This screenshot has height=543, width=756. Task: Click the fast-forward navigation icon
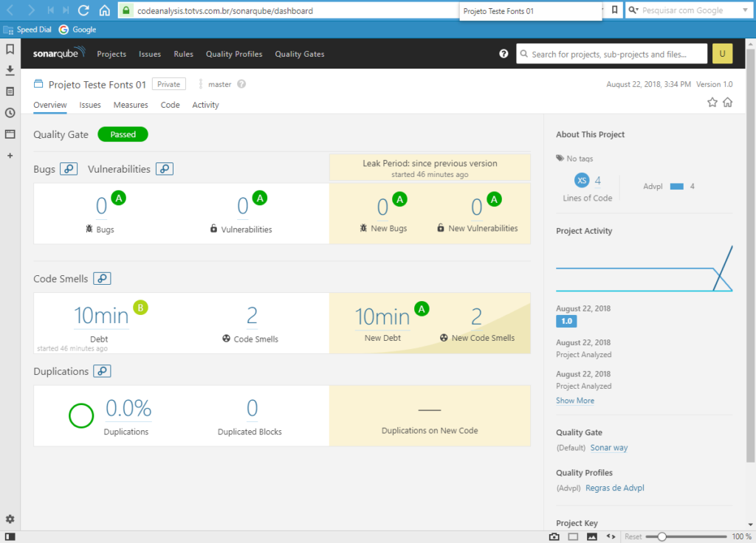pyautogui.click(x=66, y=10)
